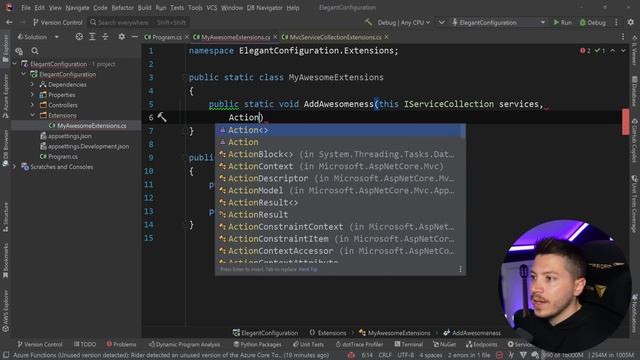Open Dynamic Program Analysis window

click(x=184, y=344)
